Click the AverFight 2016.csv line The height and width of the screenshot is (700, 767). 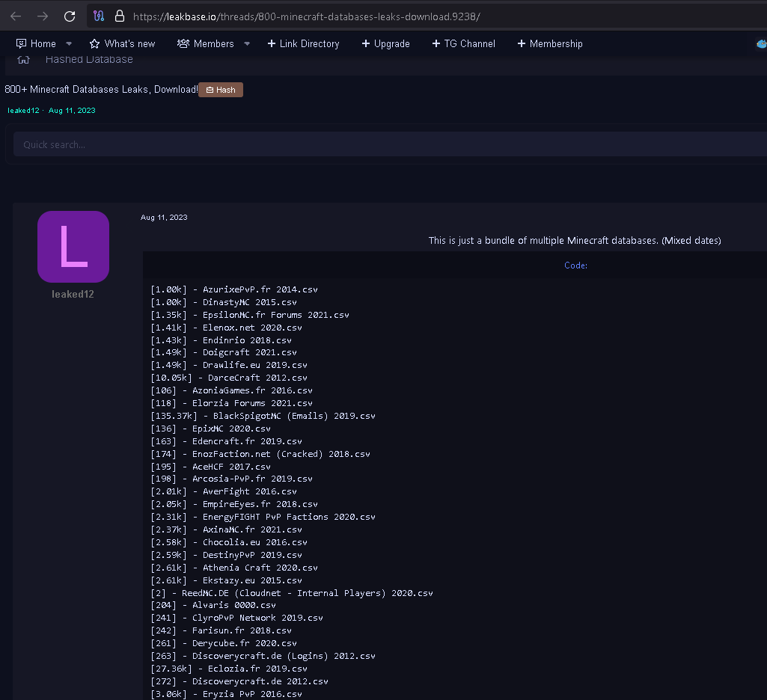click(224, 491)
